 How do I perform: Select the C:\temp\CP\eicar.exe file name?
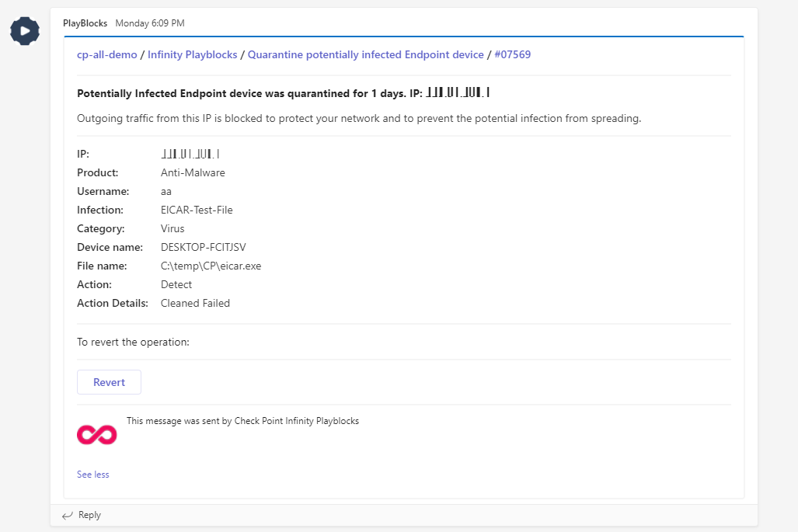coord(211,266)
